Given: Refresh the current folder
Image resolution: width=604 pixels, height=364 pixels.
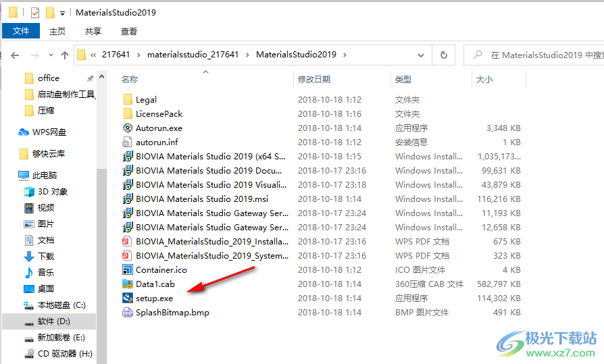Looking at the screenshot, I should point(444,55).
